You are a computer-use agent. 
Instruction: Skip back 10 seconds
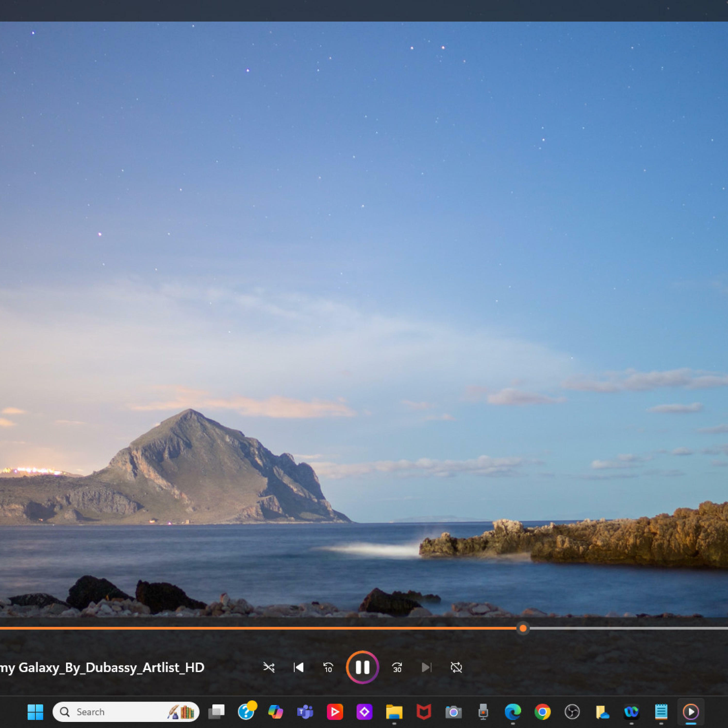click(328, 667)
